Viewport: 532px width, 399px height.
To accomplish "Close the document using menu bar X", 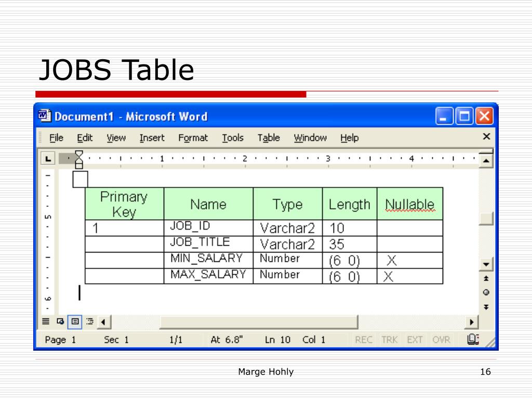I will click(x=486, y=137).
